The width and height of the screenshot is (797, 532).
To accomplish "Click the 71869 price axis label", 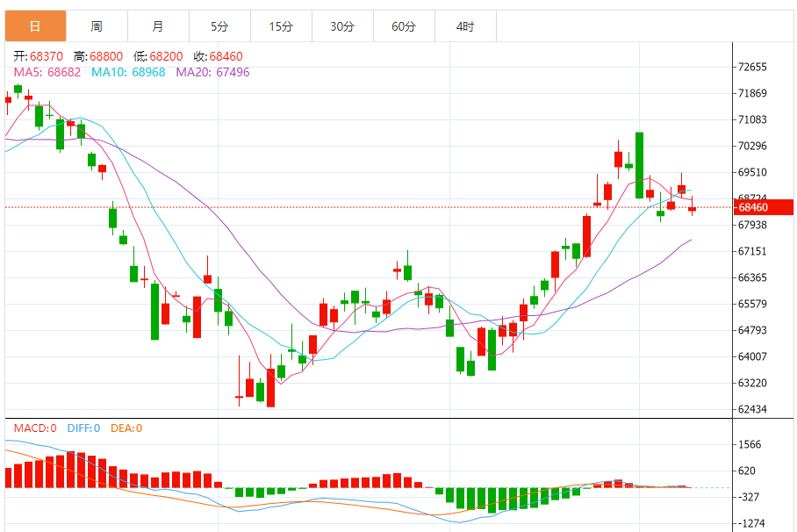I will (x=752, y=93).
